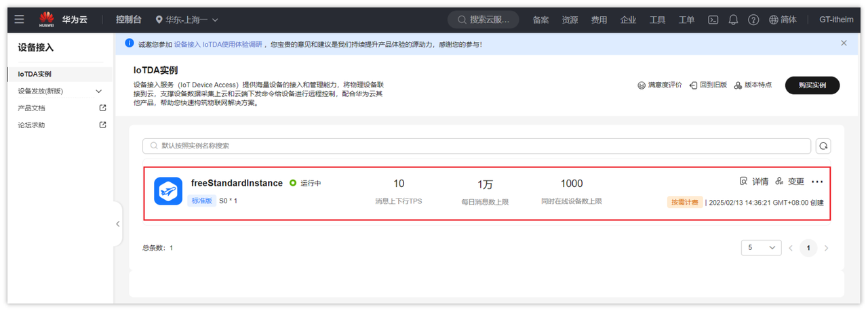868x311 pixels.
Task: Click the 1万 daily message limit value
Action: pyautogui.click(x=485, y=184)
